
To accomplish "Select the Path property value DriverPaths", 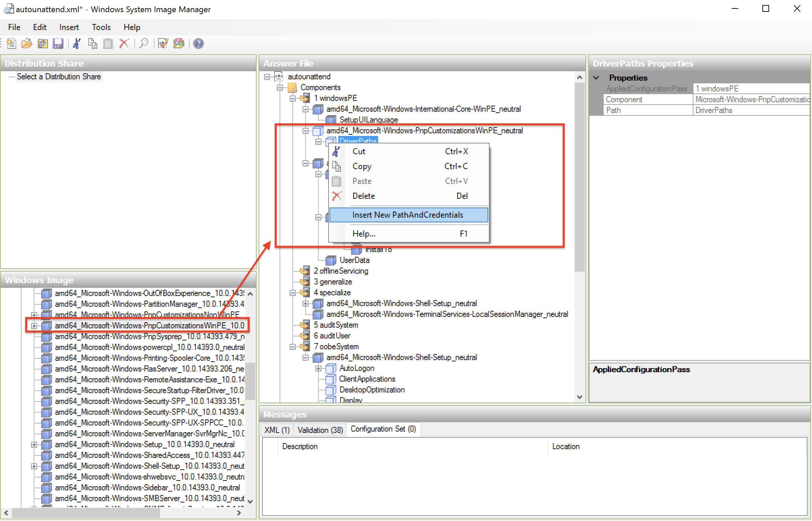I will [x=752, y=110].
